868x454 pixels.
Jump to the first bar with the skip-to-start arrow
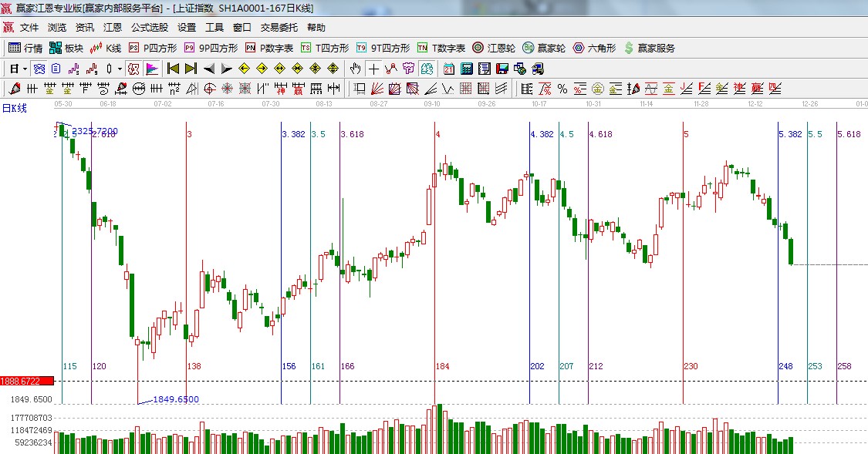click(173, 69)
